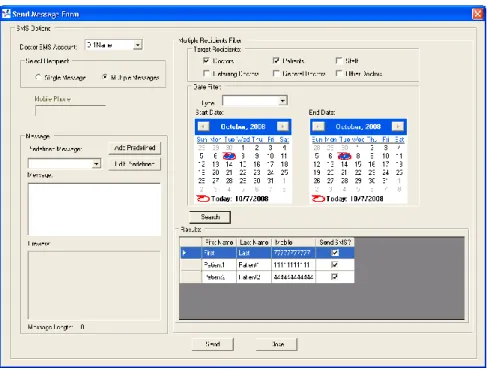487x371 pixels.
Task: Click the Send SMS? column header in Results
Action: [335, 242]
